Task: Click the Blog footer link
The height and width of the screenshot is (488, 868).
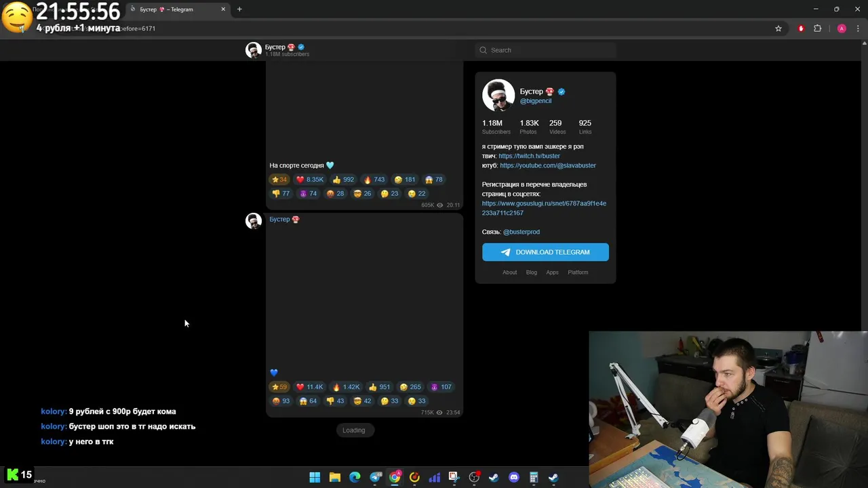Action: [532, 272]
